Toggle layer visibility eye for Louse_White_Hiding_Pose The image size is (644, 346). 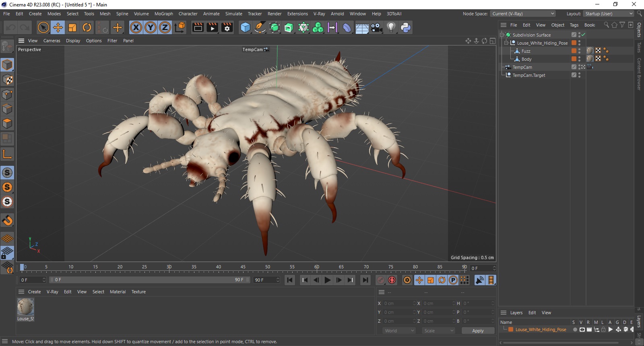(x=582, y=330)
